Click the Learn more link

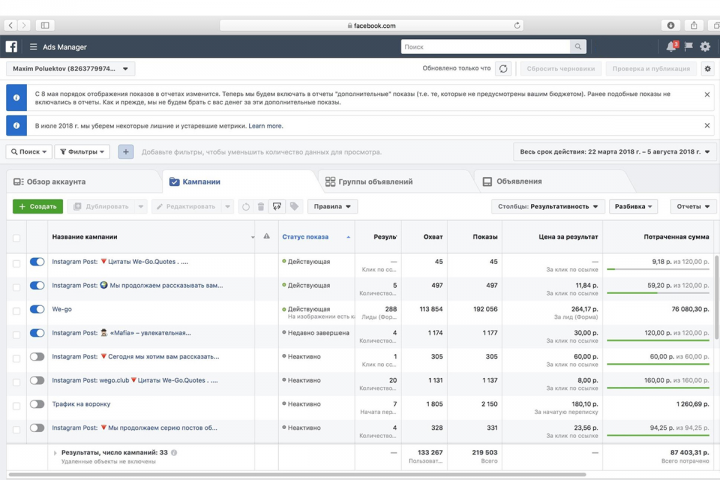point(265,126)
